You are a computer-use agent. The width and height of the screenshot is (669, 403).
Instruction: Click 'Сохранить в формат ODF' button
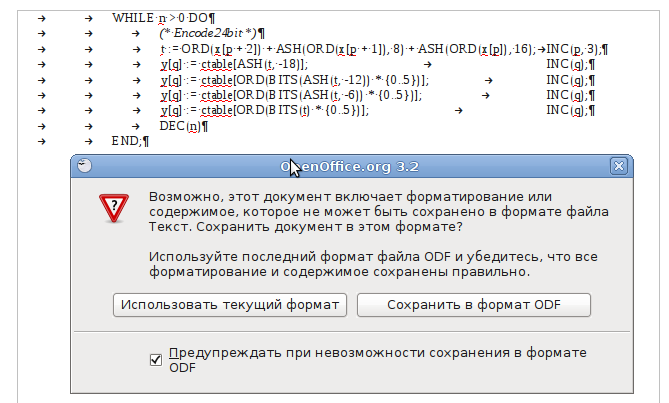(474, 304)
